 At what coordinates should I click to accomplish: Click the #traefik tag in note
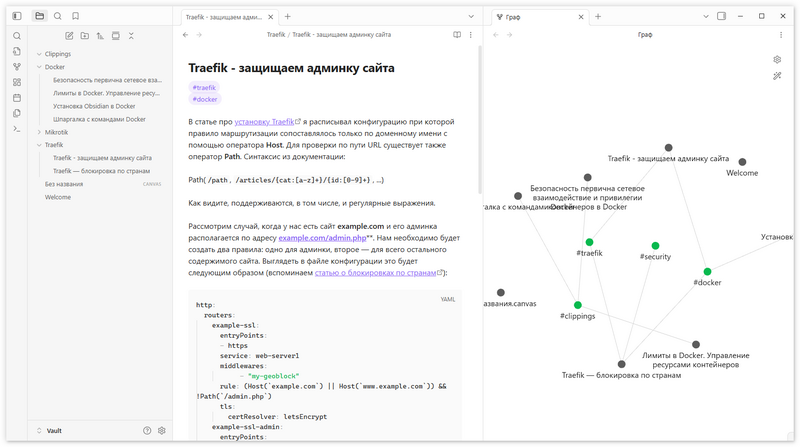(204, 87)
